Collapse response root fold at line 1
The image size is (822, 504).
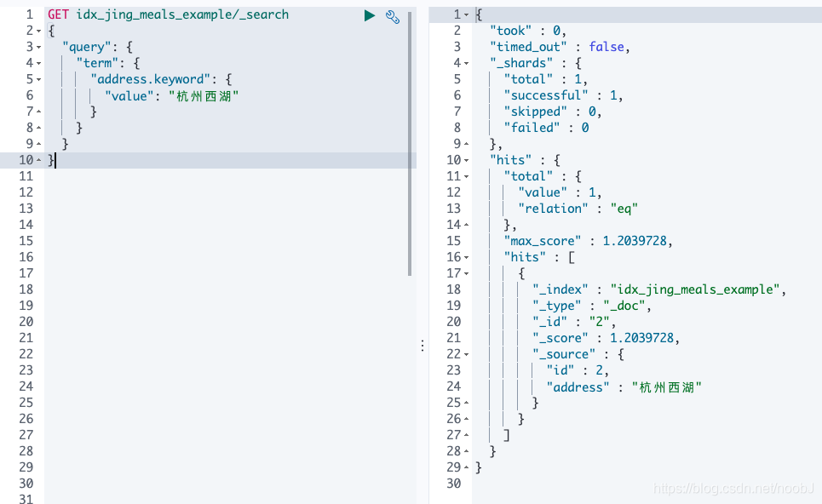(x=467, y=15)
